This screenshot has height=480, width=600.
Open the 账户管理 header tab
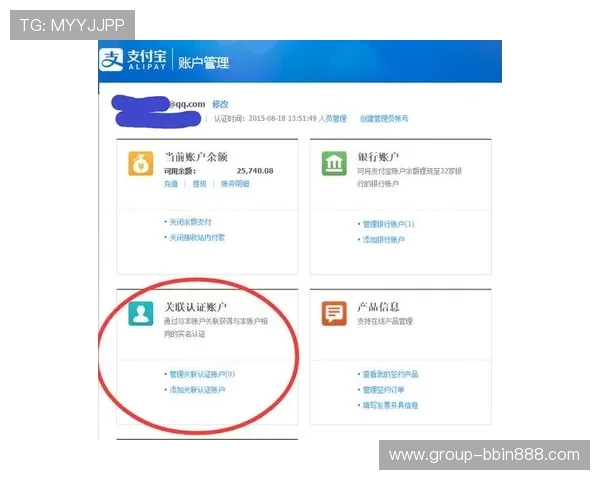[203, 63]
